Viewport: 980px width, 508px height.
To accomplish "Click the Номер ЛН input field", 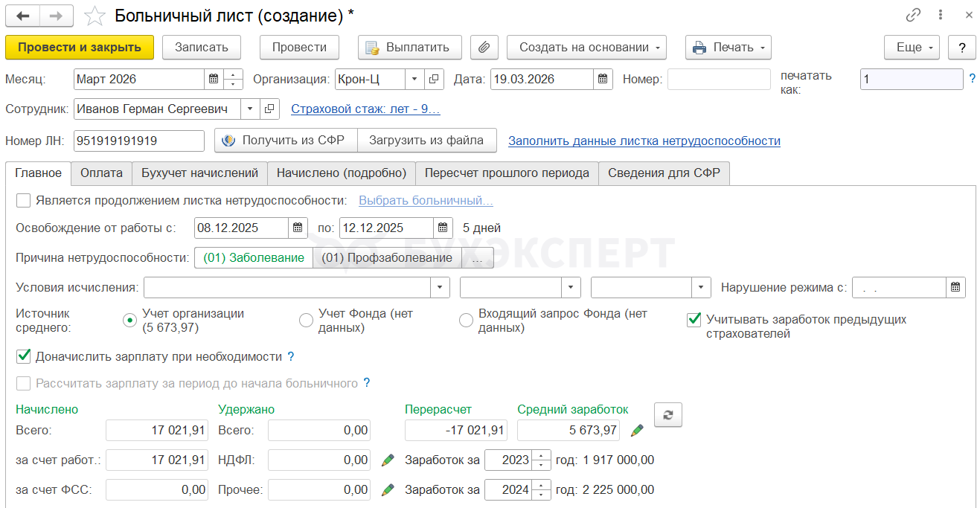I will point(139,141).
